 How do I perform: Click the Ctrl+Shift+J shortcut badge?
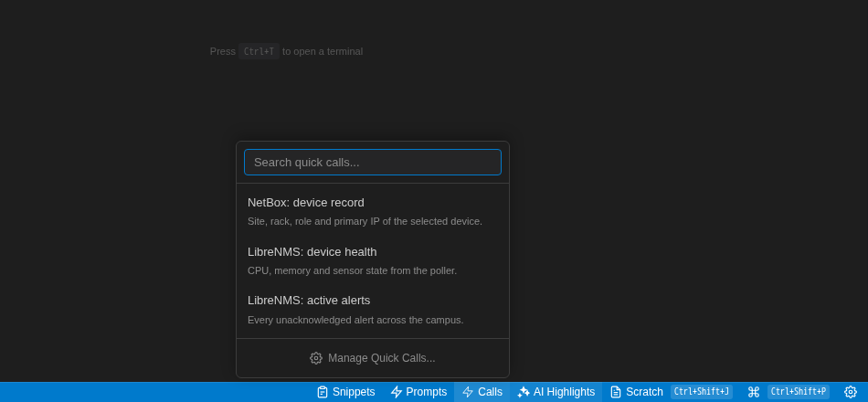click(x=702, y=392)
